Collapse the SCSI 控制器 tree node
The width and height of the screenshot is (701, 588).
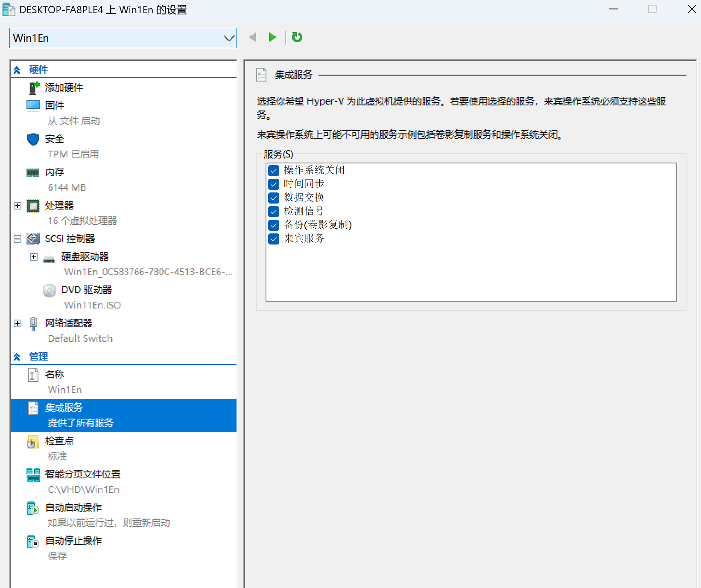click(x=18, y=239)
